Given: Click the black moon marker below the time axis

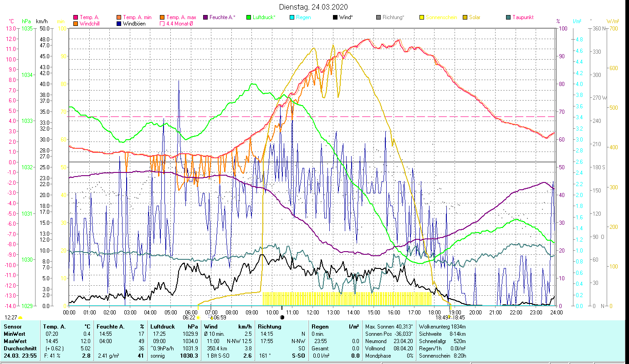Looking at the screenshot, I should 282,317.
